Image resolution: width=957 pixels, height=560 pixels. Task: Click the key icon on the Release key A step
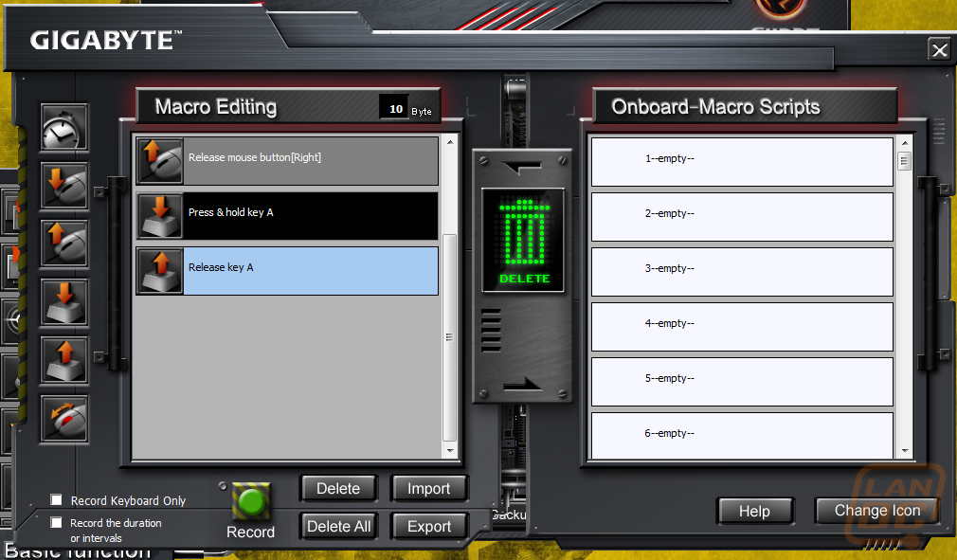click(159, 270)
